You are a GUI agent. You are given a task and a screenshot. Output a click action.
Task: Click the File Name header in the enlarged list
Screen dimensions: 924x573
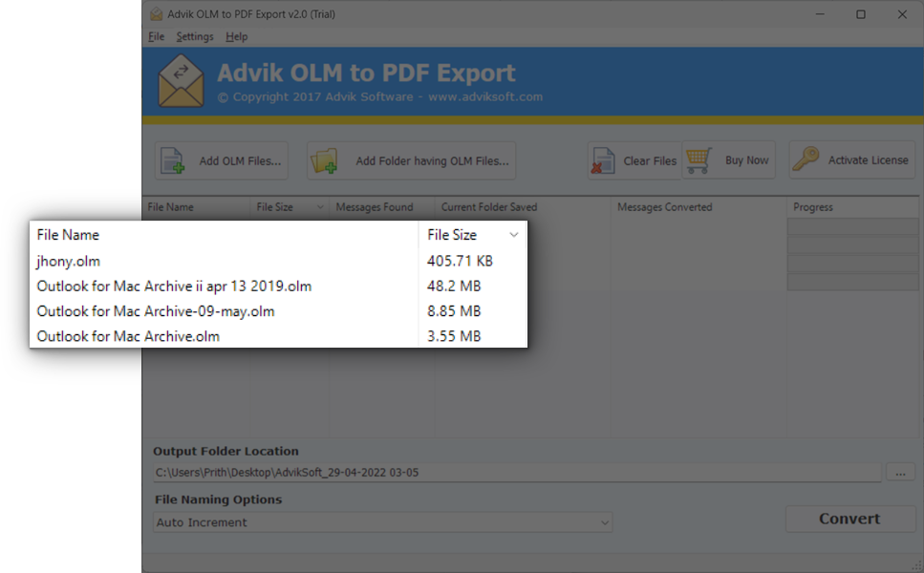[68, 235]
